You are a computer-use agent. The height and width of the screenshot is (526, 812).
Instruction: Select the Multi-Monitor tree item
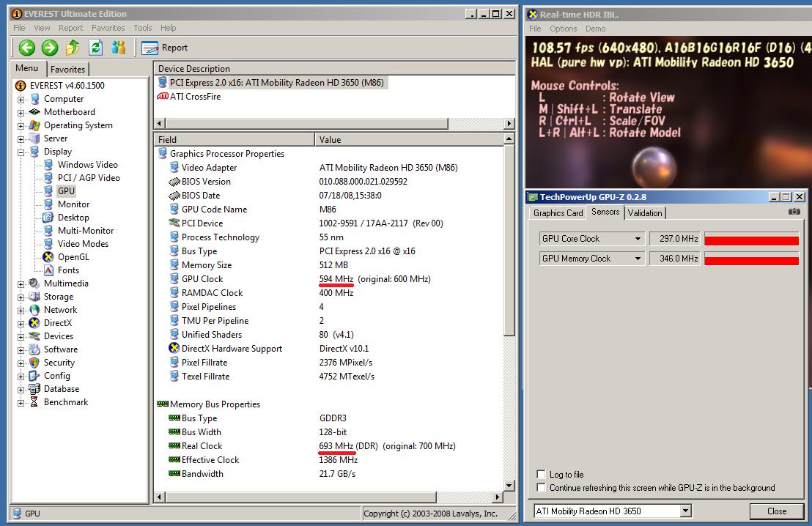point(86,230)
